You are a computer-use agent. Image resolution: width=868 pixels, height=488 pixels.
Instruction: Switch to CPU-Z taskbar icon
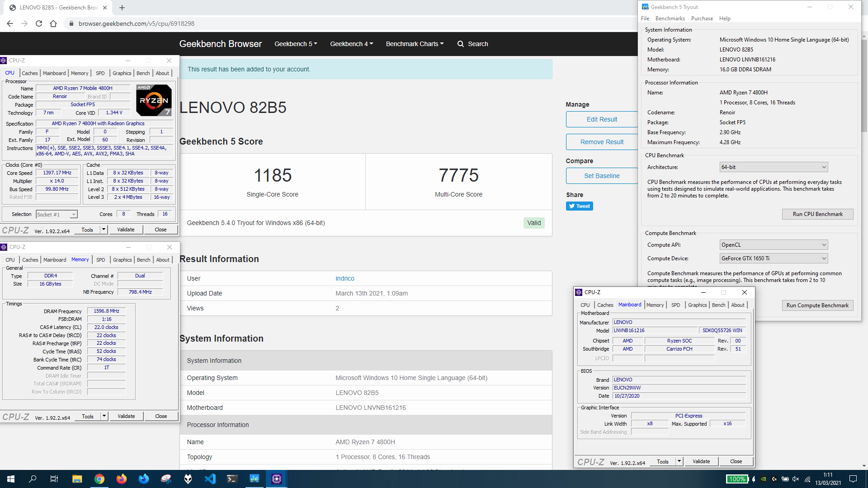click(x=277, y=479)
